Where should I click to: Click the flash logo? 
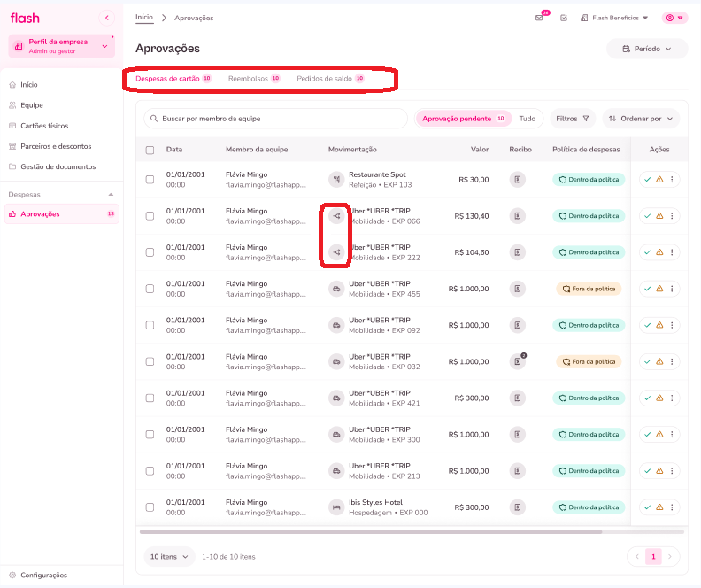tap(25, 18)
